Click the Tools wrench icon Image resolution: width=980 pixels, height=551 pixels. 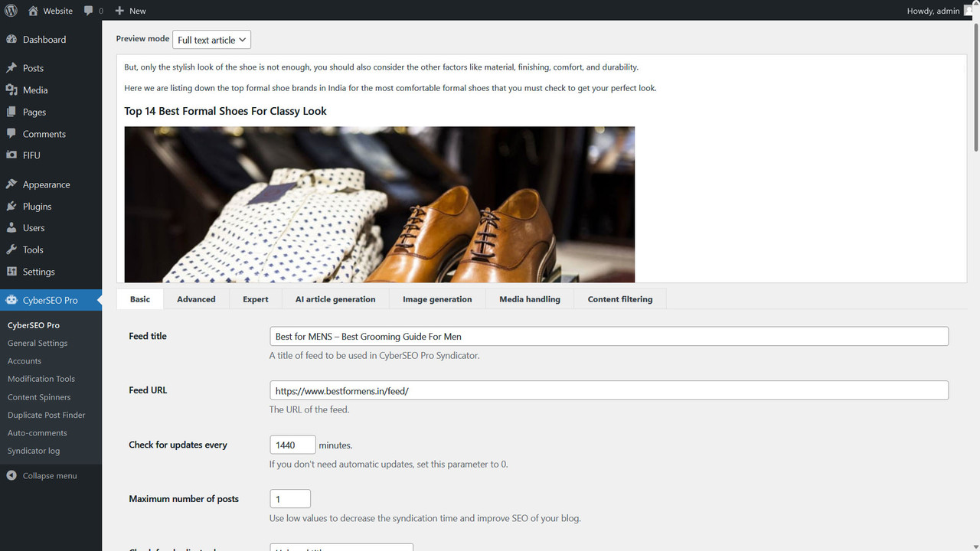11,249
